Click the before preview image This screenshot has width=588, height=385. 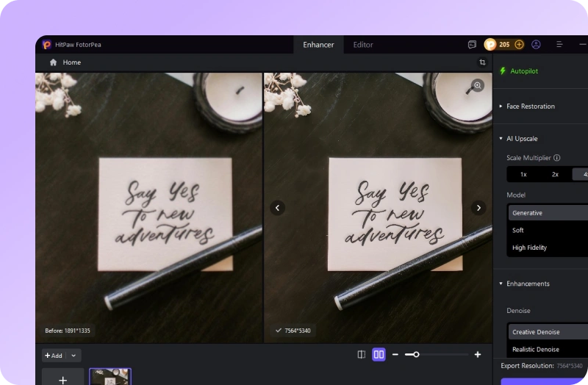click(x=149, y=208)
